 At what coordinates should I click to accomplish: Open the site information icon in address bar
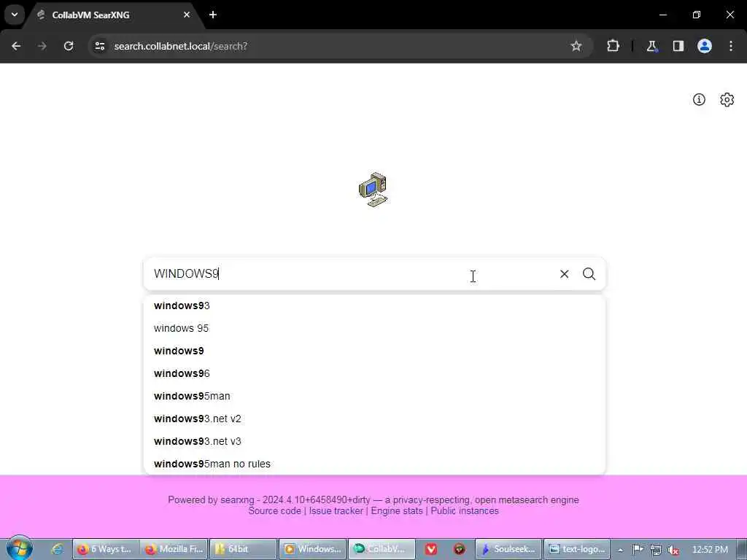pos(99,46)
